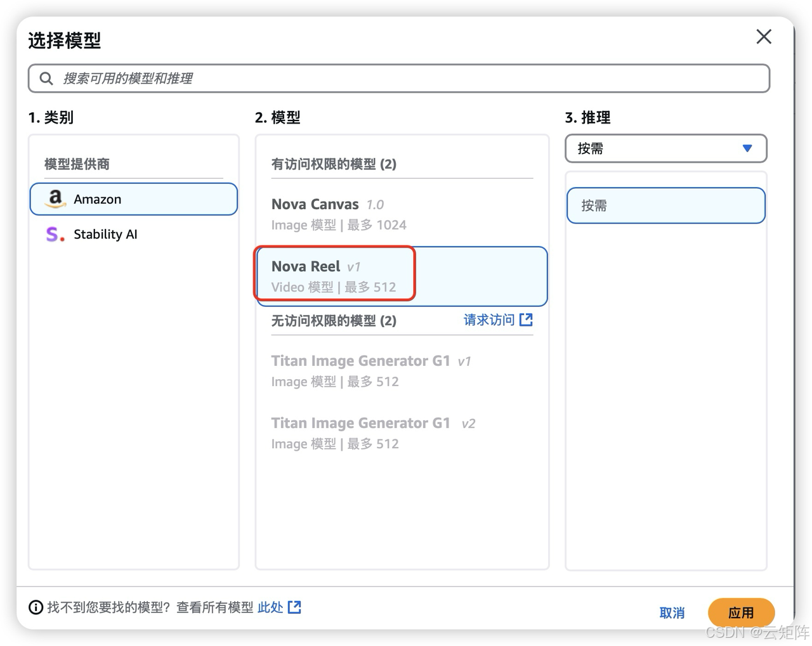Click the search magnifier icon

point(46,79)
